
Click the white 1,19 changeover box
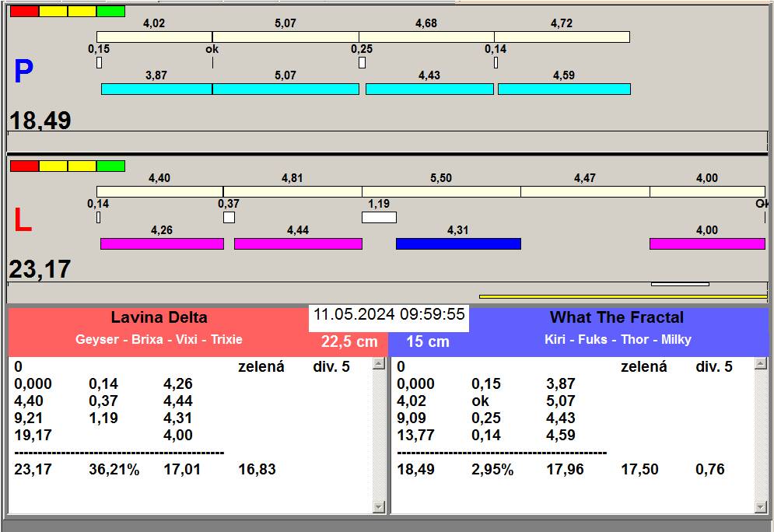point(379,218)
